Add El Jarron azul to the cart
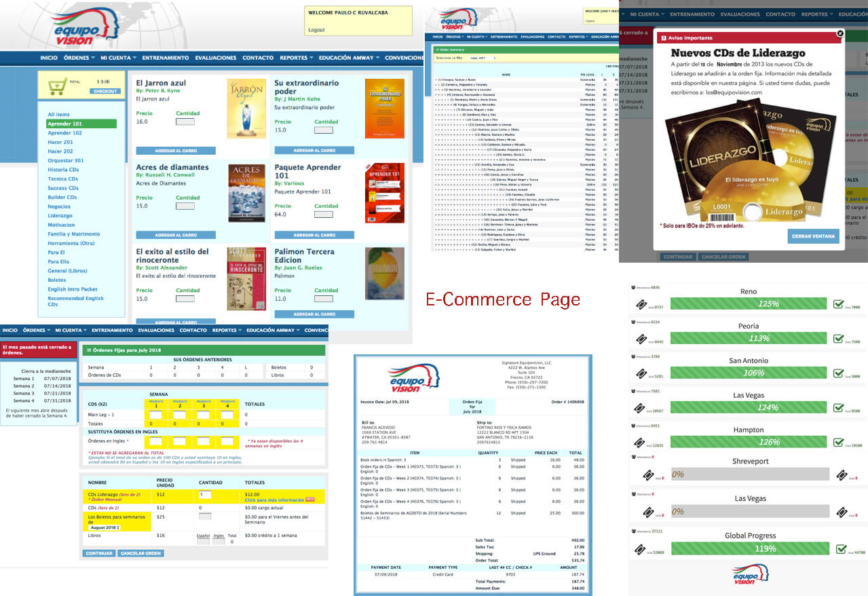Image resolution: width=868 pixels, height=596 pixels. point(176,151)
